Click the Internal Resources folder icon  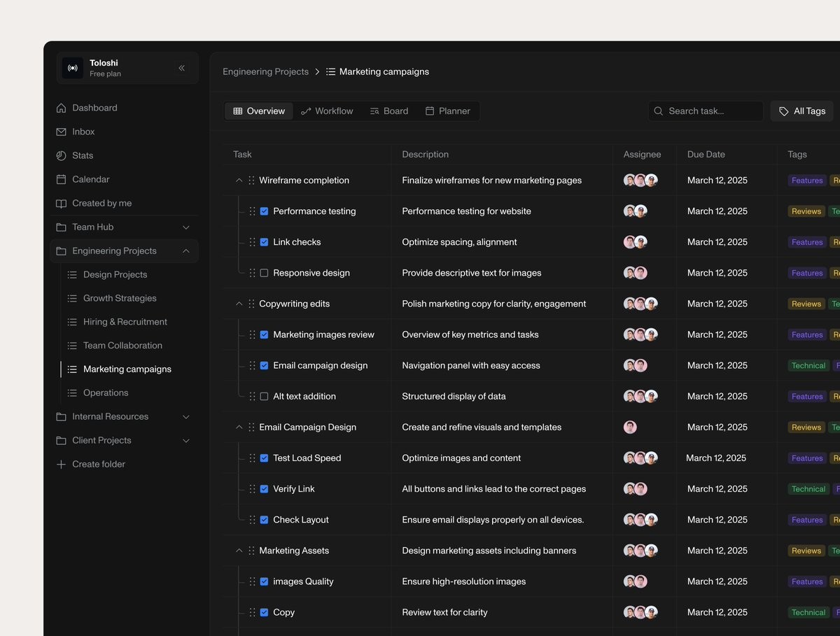click(61, 416)
